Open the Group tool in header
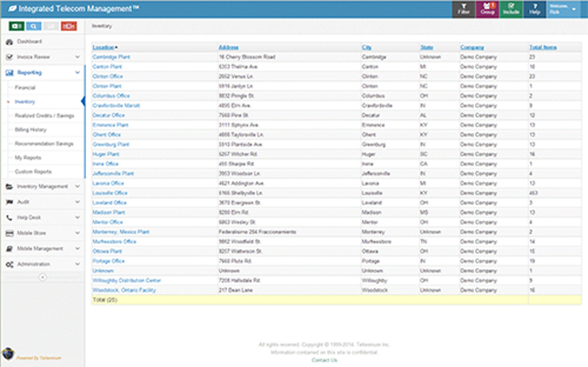588x367 pixels. (487, 9)
